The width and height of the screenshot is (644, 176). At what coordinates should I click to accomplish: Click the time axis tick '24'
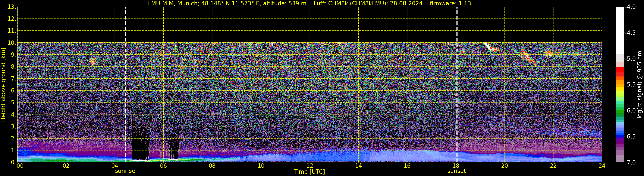(602, 166)
